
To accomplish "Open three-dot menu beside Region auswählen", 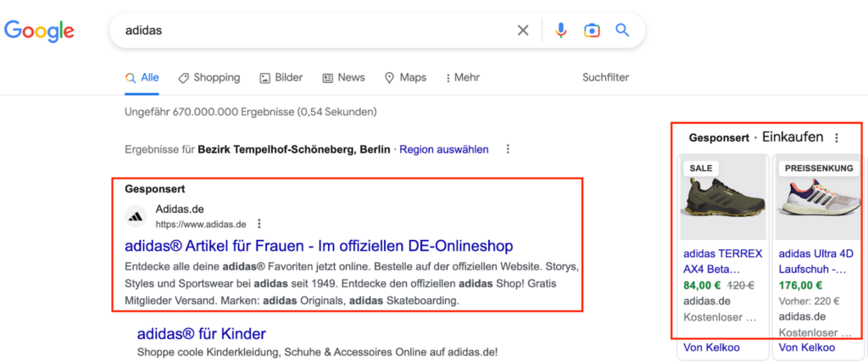I will click(x=508, y=149).
